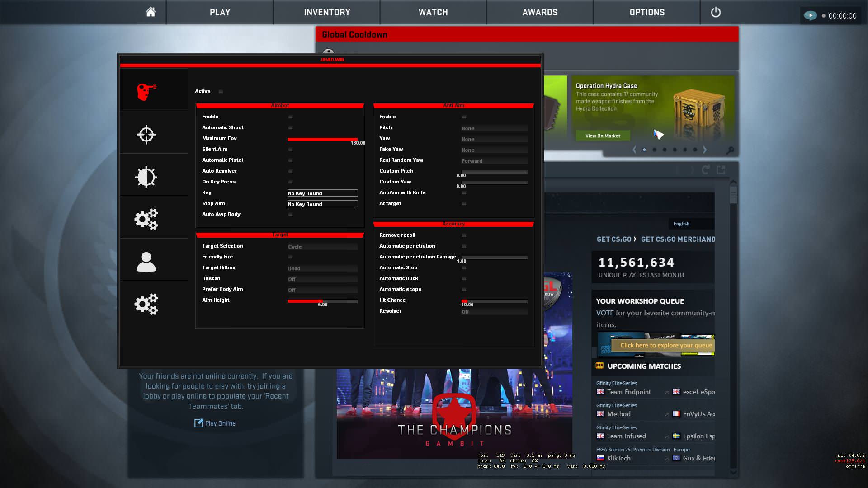
Task: Click the power quit icon
Action: pyautogui.click(x=716, y=12)
